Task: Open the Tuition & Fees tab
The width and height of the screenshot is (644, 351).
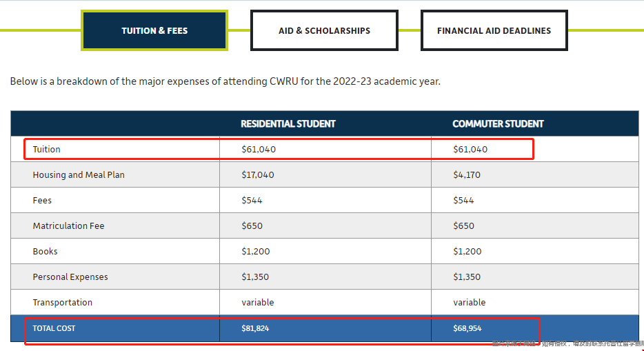Action: pyautogui.click(x=154, y=30)
